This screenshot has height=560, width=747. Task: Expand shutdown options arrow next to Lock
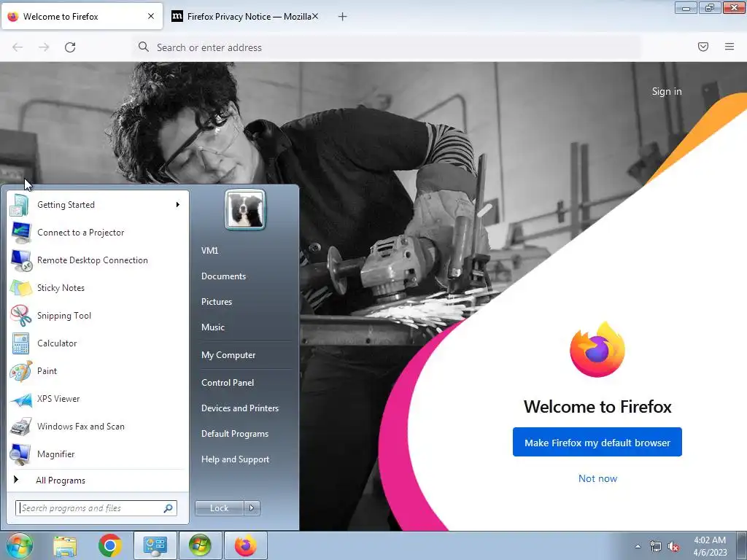click(252, 508)
